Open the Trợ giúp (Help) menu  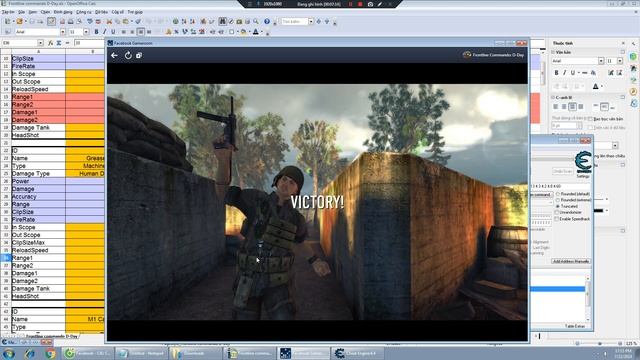pos(135,12)
